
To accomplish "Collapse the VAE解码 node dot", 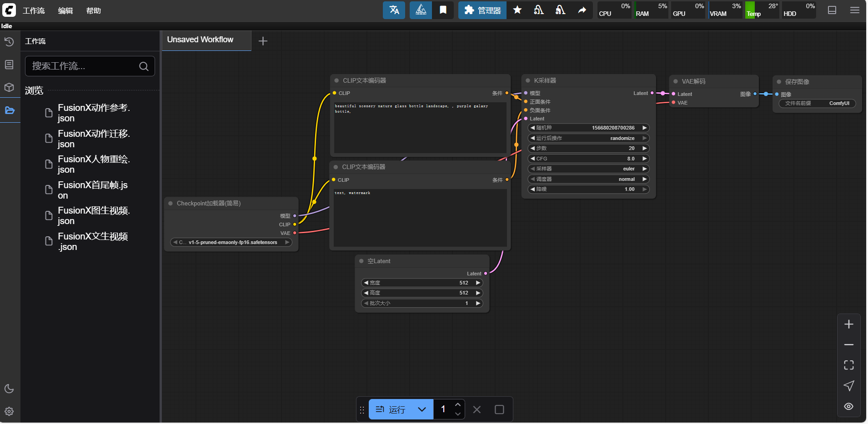I will [676, 81].
